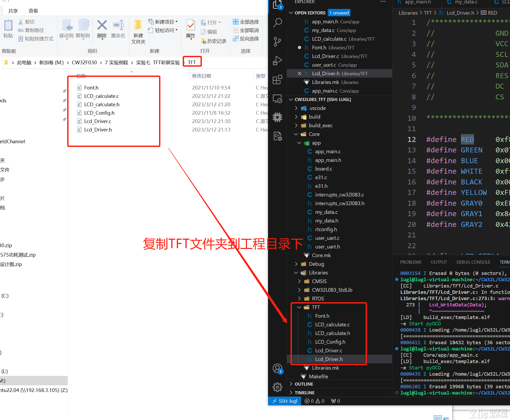Viewport: 510px width, 420px height.
Task: Close Lcd_Driver.h in Open Editors
Action: pyautogui.click(x=299, y=73)
